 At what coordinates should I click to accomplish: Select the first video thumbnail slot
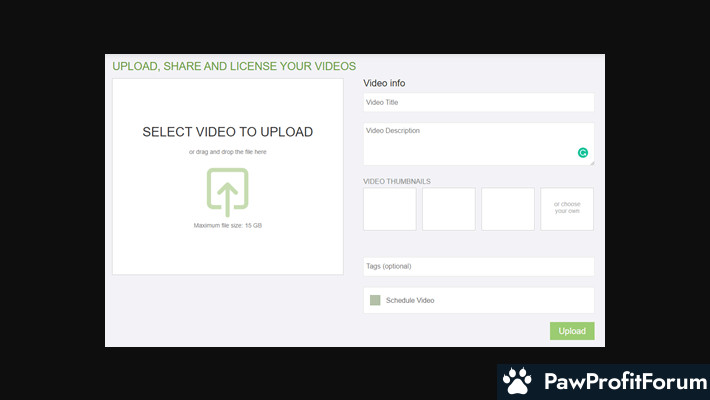click(x=390, y=209)
